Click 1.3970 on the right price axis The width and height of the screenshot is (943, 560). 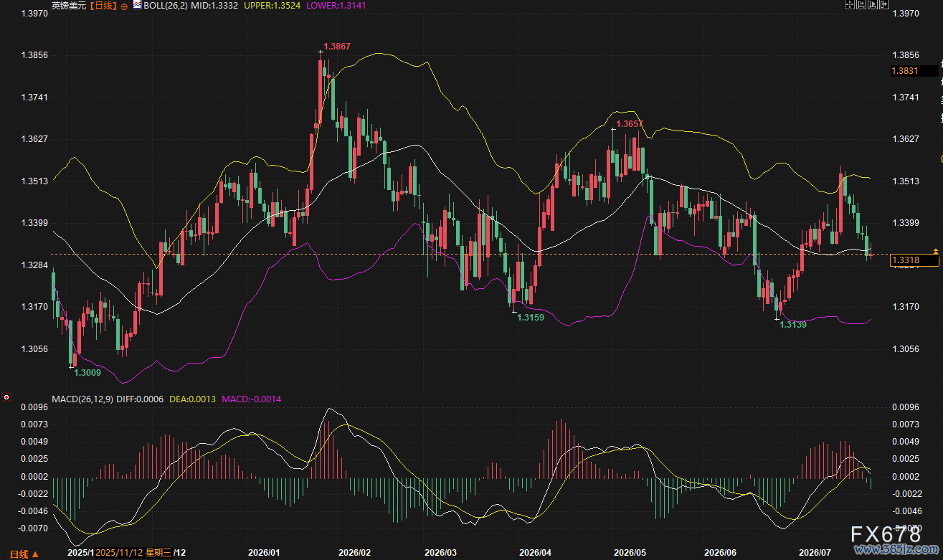(904, 14)
